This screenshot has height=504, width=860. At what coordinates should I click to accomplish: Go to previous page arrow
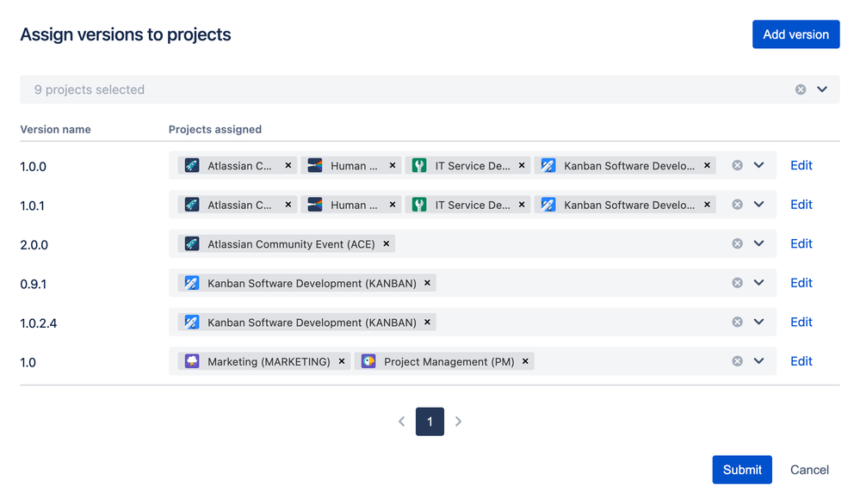coord(401,421)
